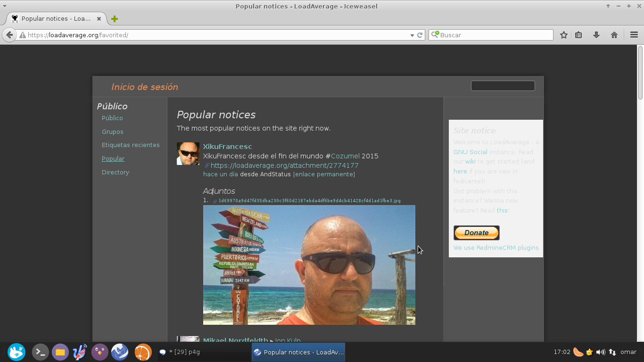
Task: Open the URL history dropdown arrow
Action: (x=412, y=35)
